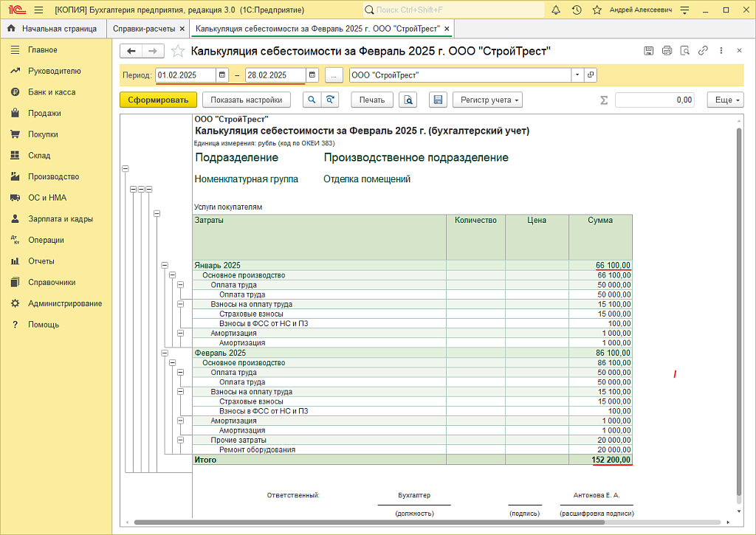The image size is (756, 535).
Task: Open favorites star in title bar
Action: (x=597, y=10)
